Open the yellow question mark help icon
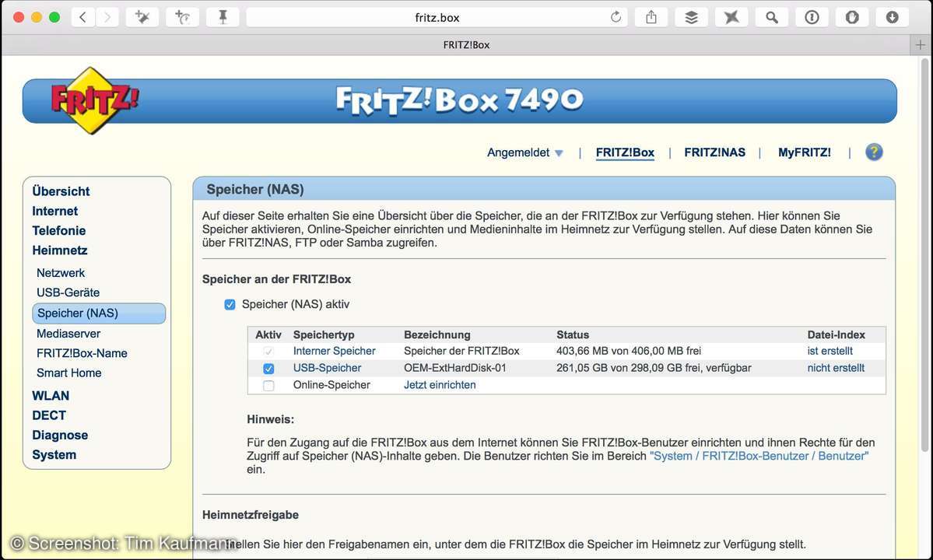 [x=874, y=152]
